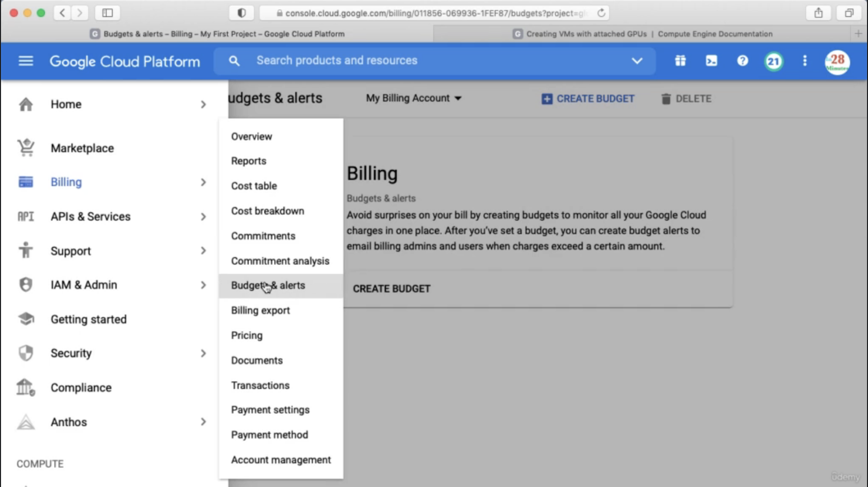Show all tabs overview icon
This screenshot has width=868, height=487.
click(x=849, y=13)
